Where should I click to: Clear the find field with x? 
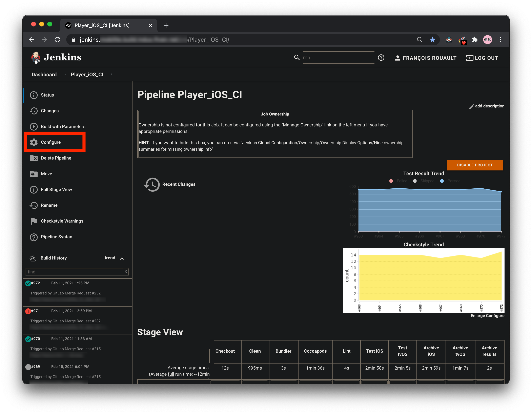(126, 271)
